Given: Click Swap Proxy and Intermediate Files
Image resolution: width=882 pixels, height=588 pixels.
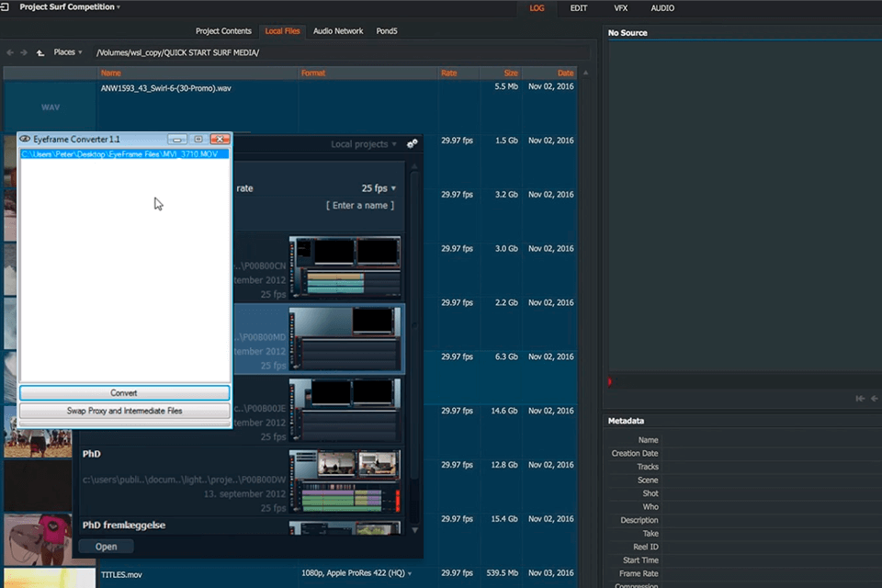Looking at the screenshot, I should tap(124, 411).
